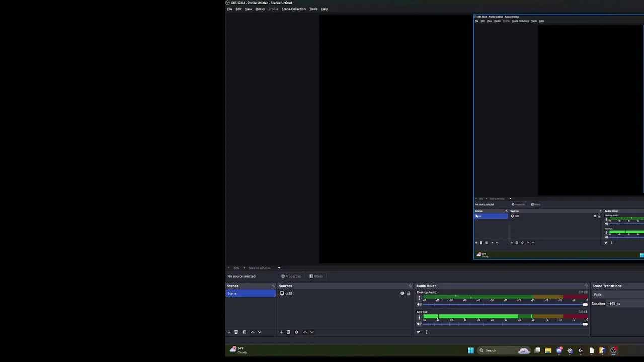
Task: Open the Scene Collection menu
Action: point(294,9)
